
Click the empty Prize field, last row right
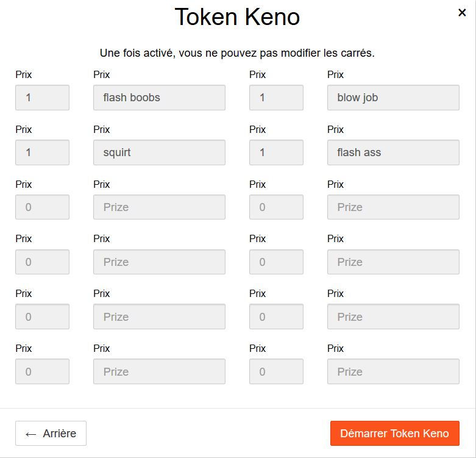(x=393, y=372)
